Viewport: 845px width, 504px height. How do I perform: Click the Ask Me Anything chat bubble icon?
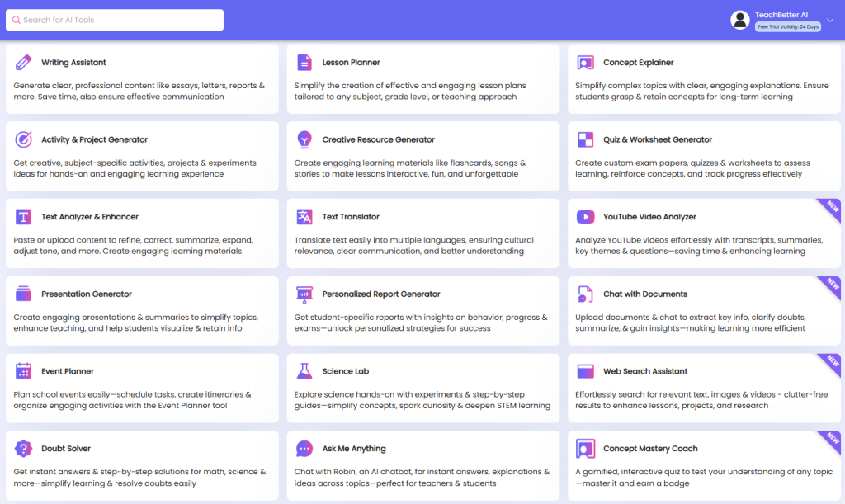click(304, 449)
